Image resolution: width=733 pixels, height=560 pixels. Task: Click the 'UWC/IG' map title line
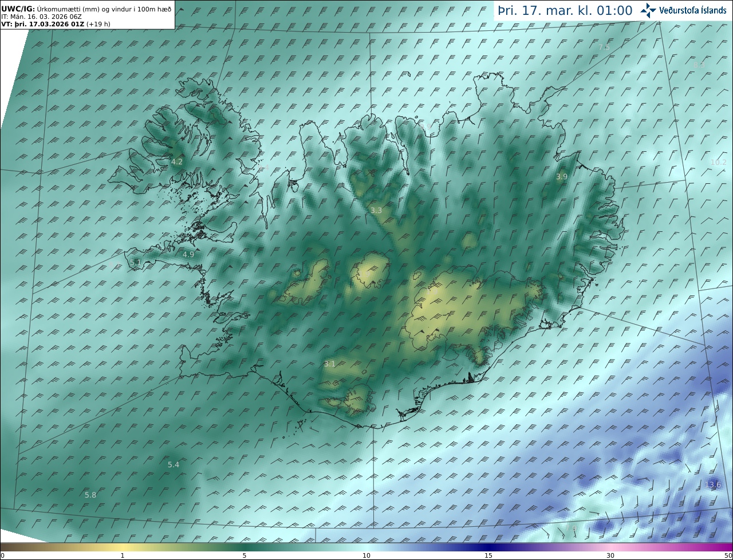point(86,9)
